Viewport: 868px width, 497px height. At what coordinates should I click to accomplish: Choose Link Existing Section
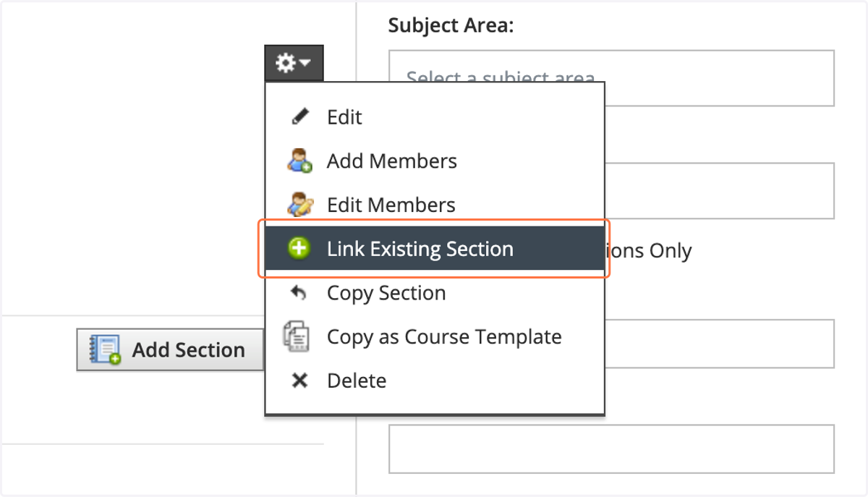click(435, 249)
